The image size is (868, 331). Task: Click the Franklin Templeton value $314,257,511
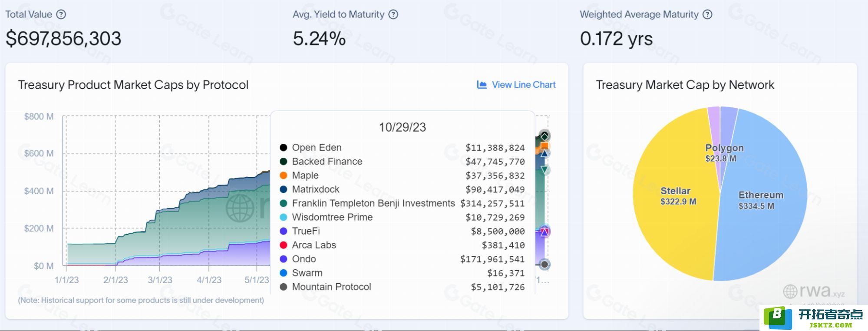(492, 203)
